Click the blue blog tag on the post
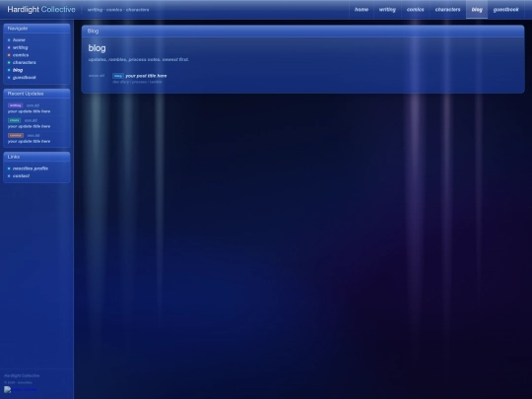Viewport: 532px width, 399px height. point(118,76)
